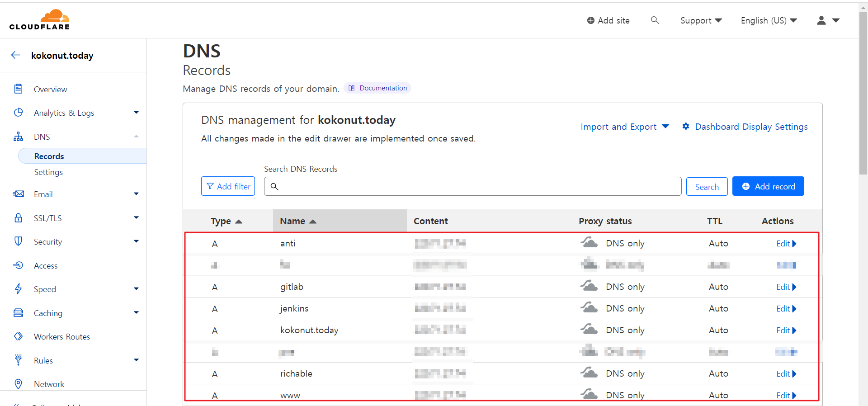
Task: Open the Workers Routes page
Action: (x=62, y=337)
